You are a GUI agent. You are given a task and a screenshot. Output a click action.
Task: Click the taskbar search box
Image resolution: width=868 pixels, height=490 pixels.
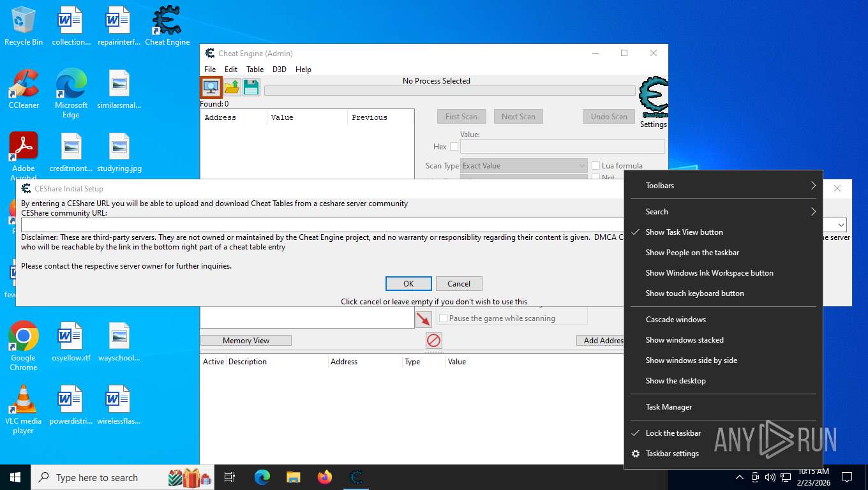pos(123,477)
